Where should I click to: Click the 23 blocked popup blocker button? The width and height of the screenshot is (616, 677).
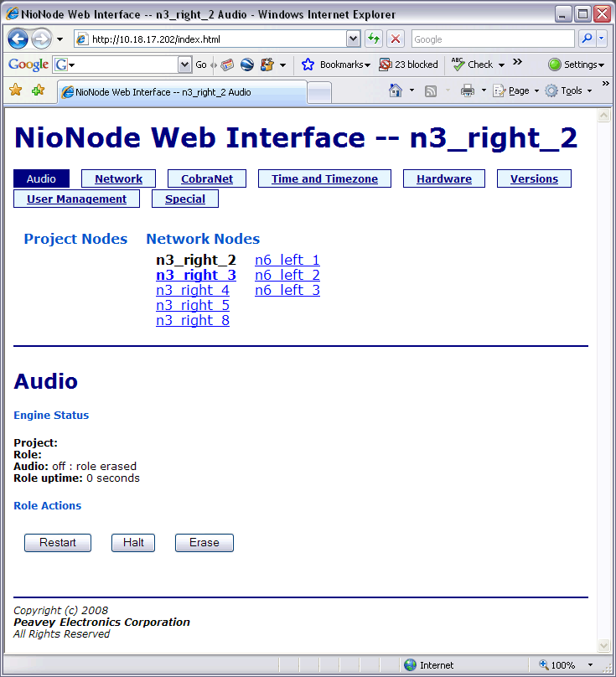point(409,65)
